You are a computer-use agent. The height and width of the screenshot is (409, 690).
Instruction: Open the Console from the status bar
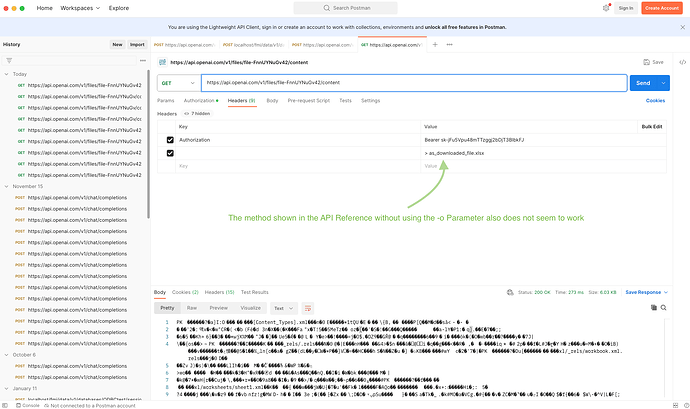(x=28, y=405)
